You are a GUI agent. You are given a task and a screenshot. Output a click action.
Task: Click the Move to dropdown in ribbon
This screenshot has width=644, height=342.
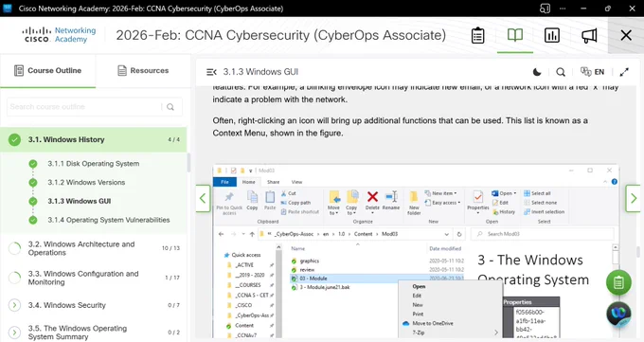[x=334, y=203]
